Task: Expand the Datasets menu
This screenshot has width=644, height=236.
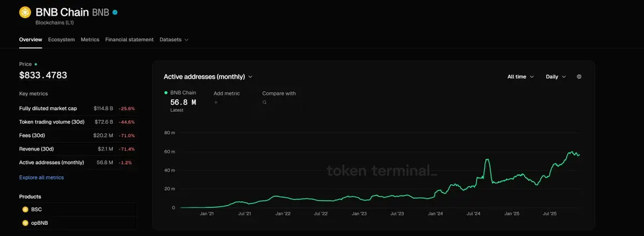Action: pos(174,40)
